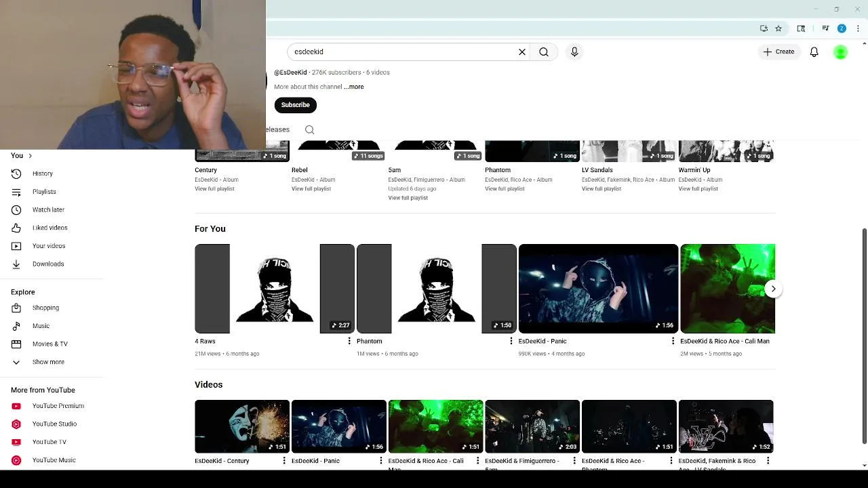
Task: Open YouTube Studio link
Action: 52,424
